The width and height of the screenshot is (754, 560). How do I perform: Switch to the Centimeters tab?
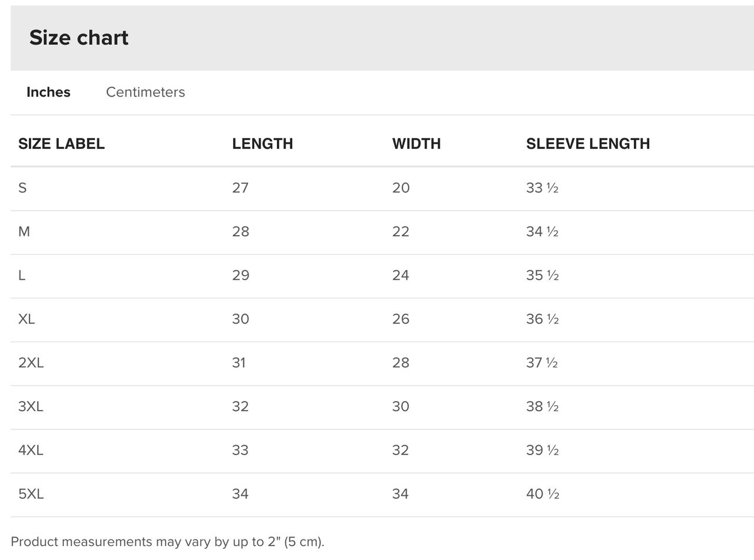click(145, 92)
